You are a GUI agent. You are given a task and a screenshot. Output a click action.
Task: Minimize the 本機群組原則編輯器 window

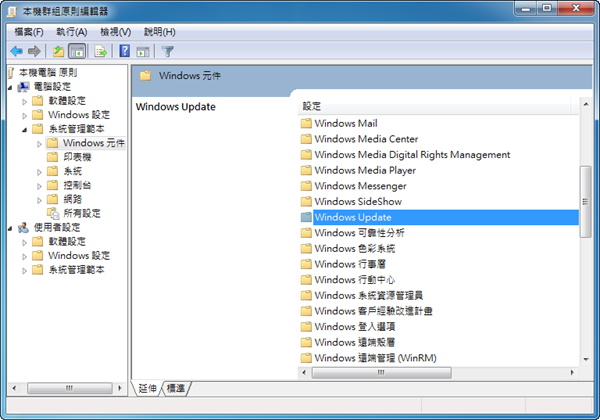(x=526, y=8)
